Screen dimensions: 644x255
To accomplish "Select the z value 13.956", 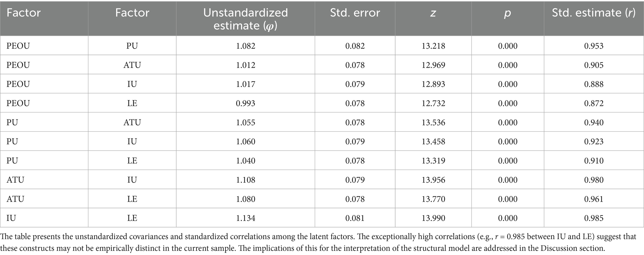I will click(433, 180).
